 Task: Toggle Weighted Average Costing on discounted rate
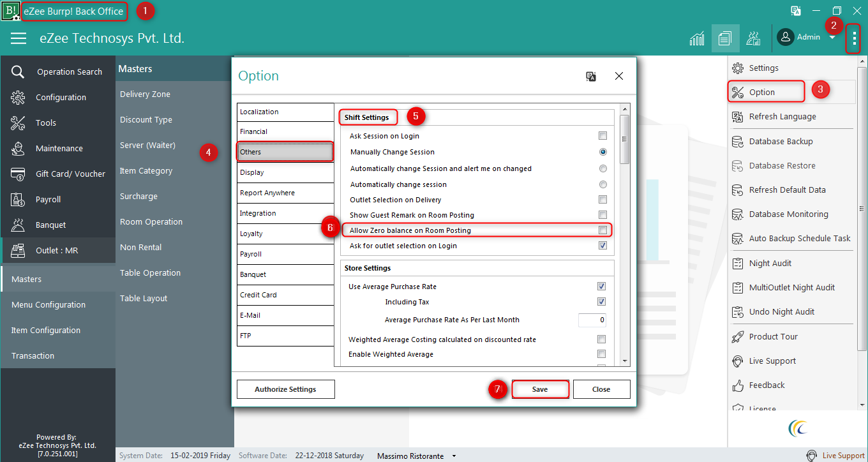601,339
